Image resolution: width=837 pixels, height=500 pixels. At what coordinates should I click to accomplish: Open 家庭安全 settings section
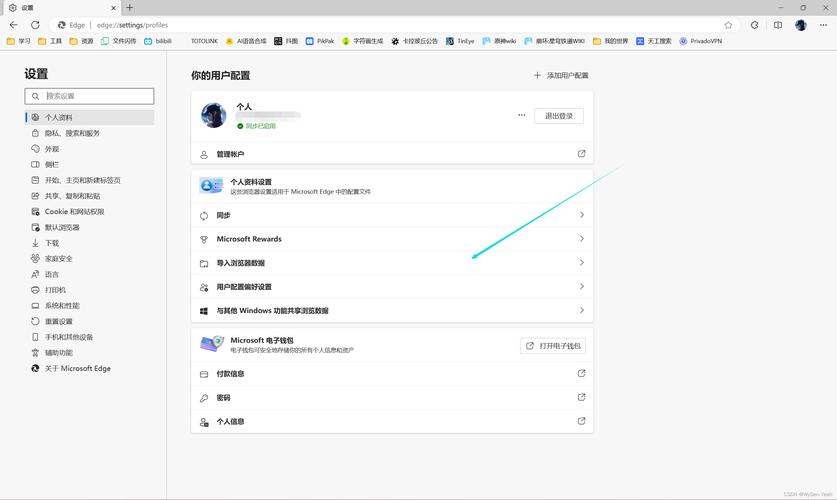(90, 258)
